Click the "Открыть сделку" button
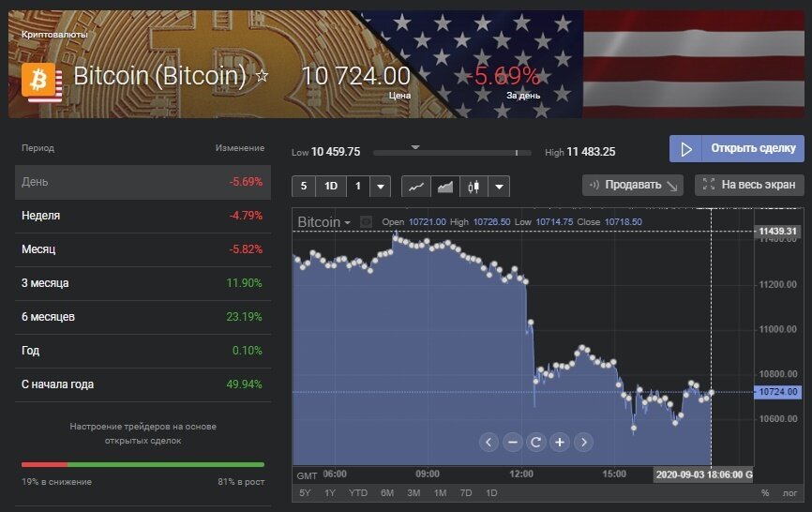 coord(736,148)
